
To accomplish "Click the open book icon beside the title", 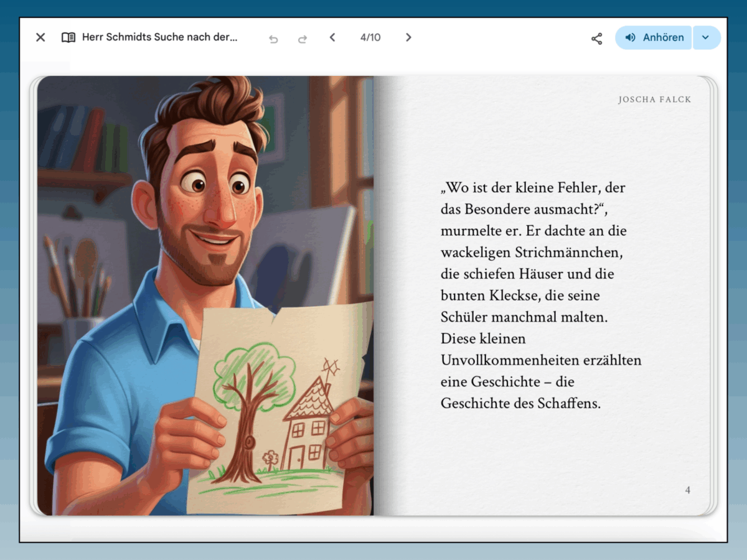I will tap(68, 37).
